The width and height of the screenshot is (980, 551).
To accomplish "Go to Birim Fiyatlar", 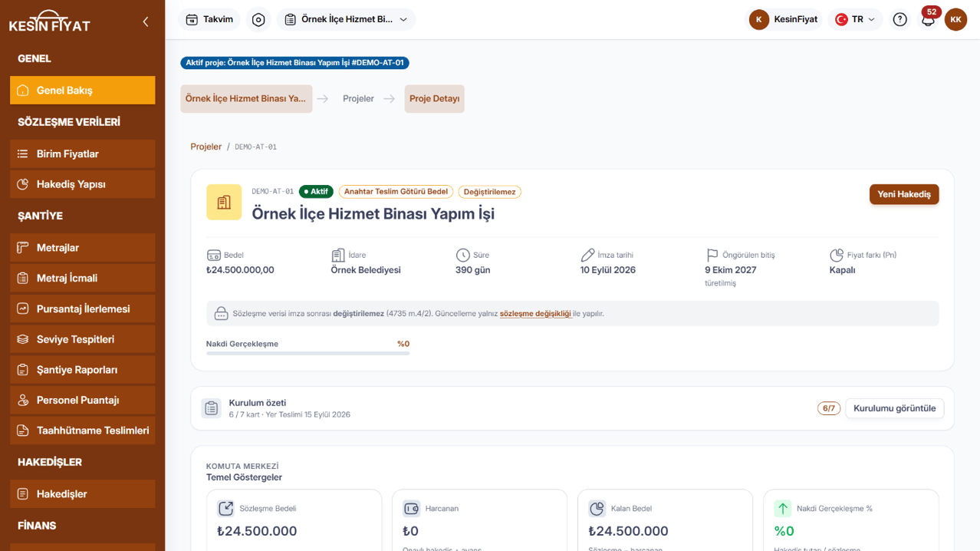I will point(83,153).
